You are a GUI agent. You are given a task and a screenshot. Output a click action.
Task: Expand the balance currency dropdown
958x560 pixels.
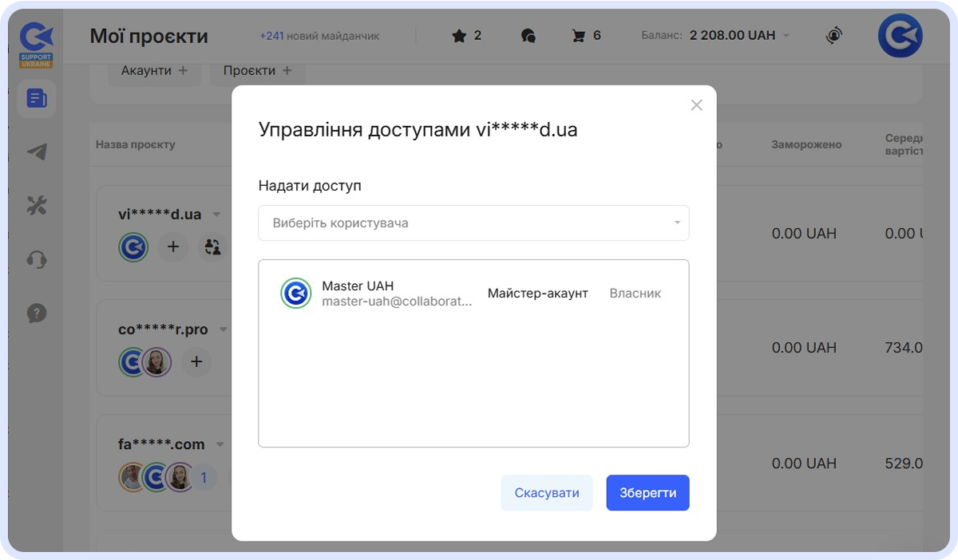point(786,35)
